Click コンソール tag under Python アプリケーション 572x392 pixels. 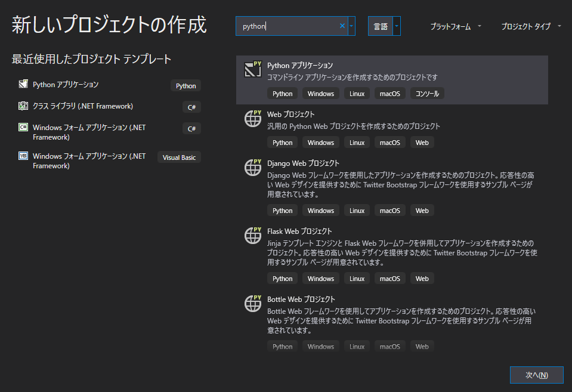(427, 94)
